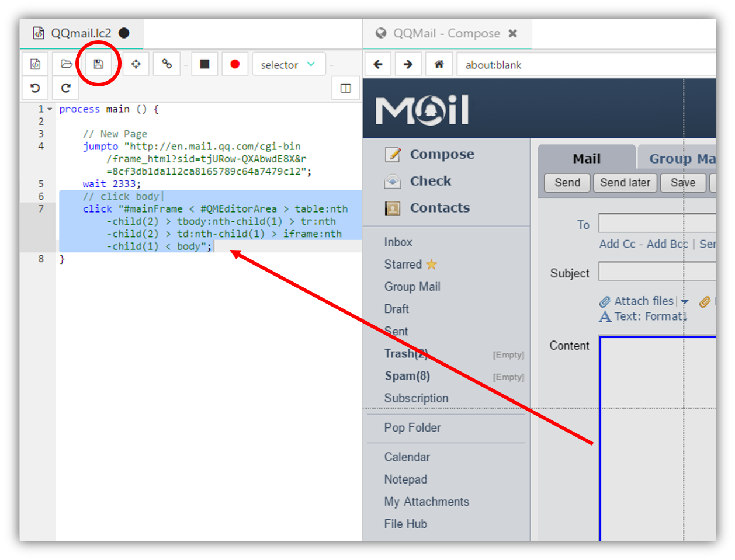The height and width of the screenshot is (560, 735).
Task: Click the '// New Page' comment line
Action: point(115,134)
